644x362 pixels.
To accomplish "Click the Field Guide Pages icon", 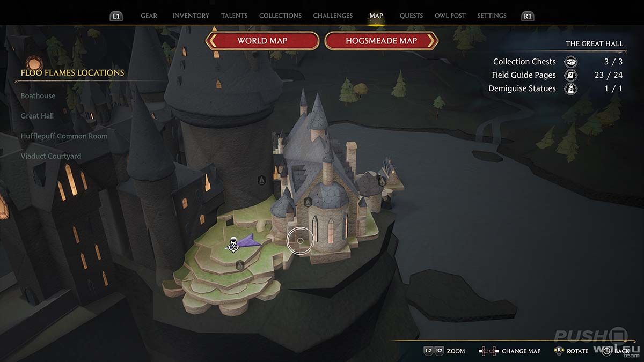I will click(571, 75).
